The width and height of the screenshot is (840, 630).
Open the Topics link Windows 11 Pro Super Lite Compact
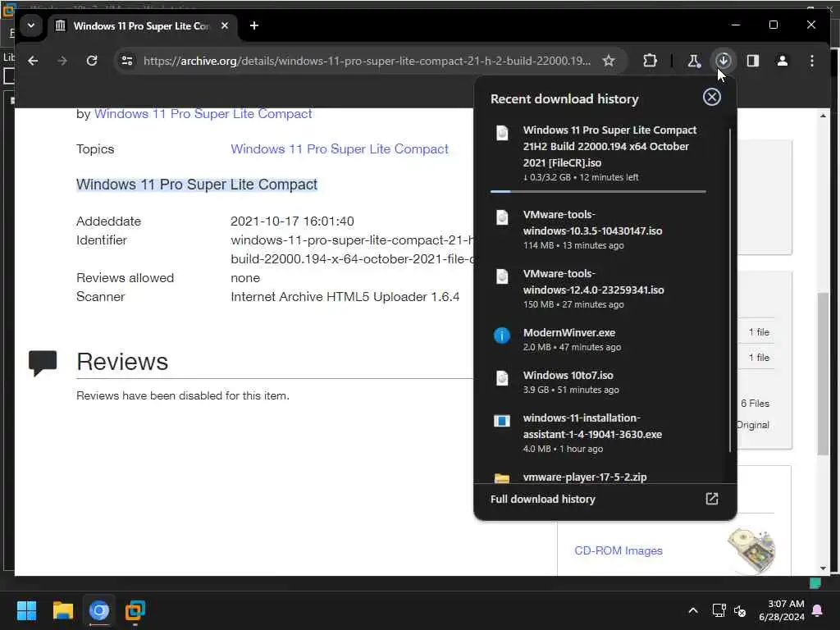tap(339, 149)
